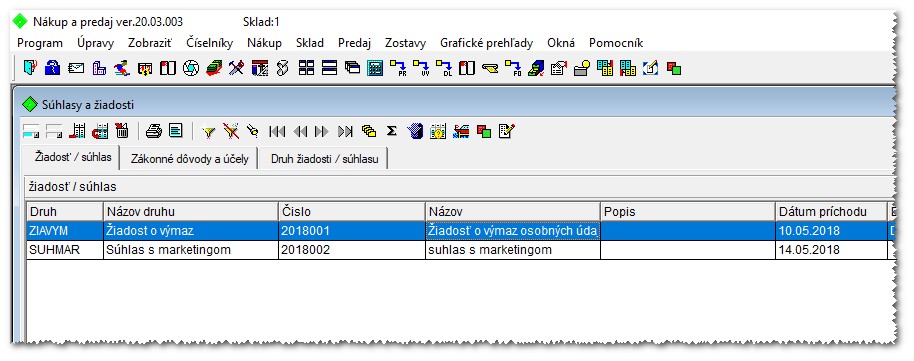Click the crossed-out funnel remove filter icon
The width and height of the screenshot is (914, 361).
[231, 131]
